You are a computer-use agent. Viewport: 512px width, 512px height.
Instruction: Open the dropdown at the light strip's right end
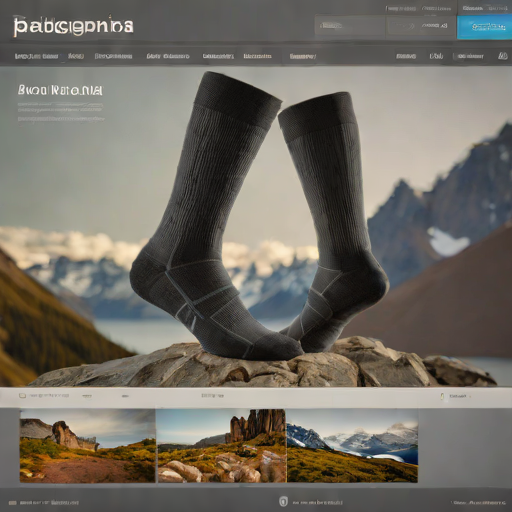pyautogui.click(x=460, y=396)
